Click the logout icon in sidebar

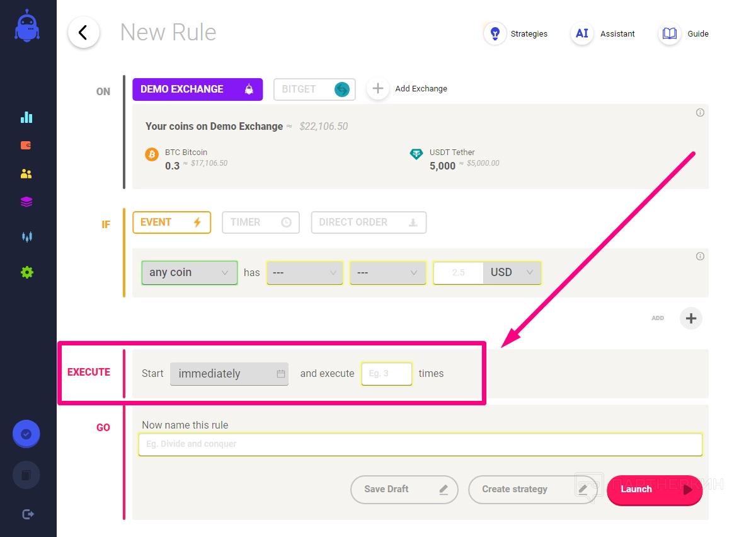[x=28, y=514]
